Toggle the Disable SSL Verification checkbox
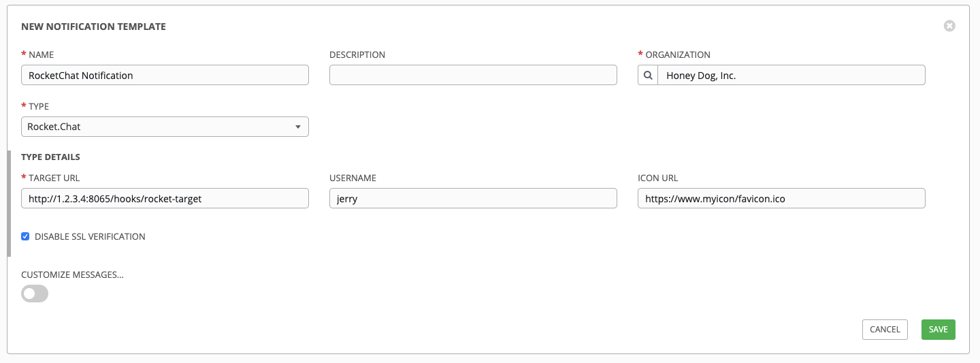 [x=25, y=237]
